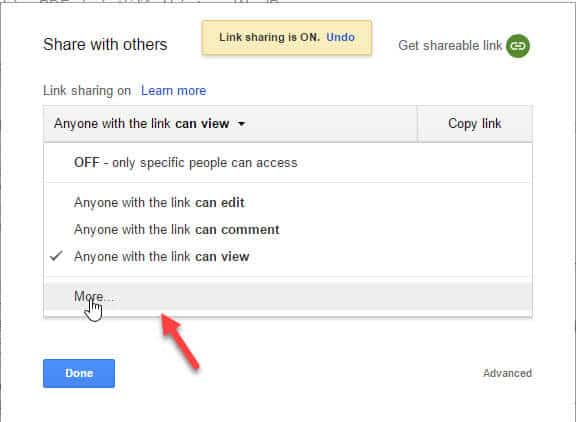
Task: Click the green chain link icon
Action: 518,46
